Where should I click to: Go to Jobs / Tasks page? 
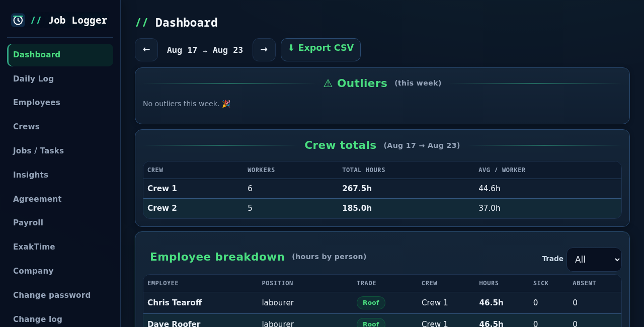click(x=60, y=151)
